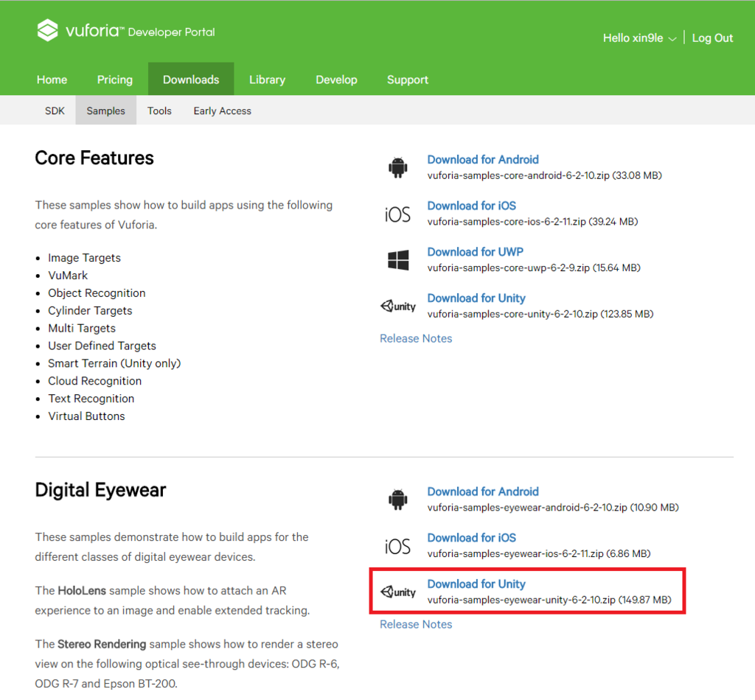Screen dimensions: 755x700
Task: Click the bold HoloLens word
Action: 82,590
